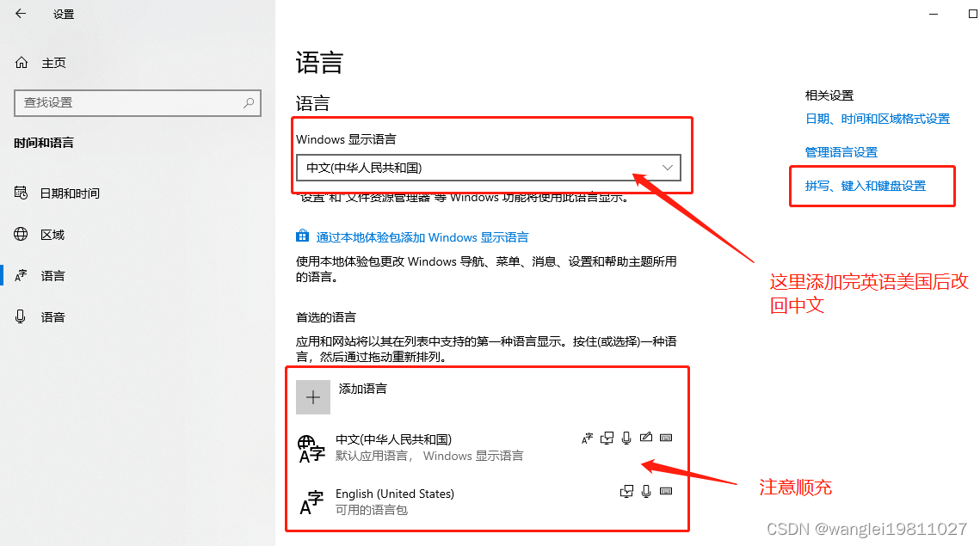Click the plus icon for 添加语言
Screen dimensions: 980x546
pos(313,397)
